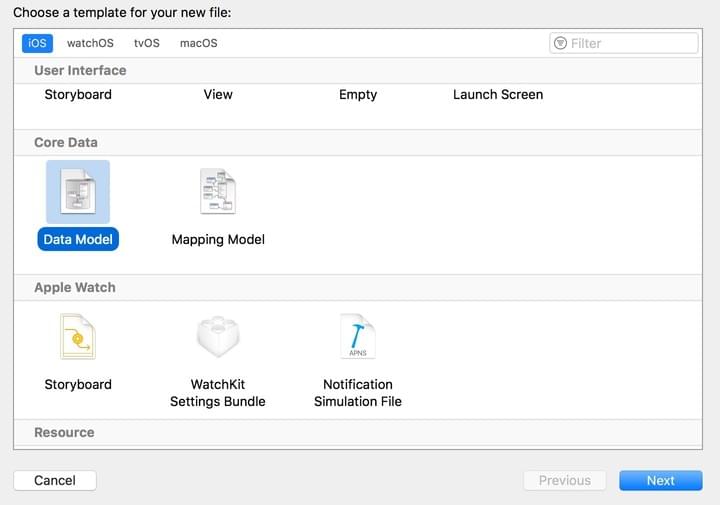Select the Empty template label
This screenshot has width=720, height=505.
pyautogui.click(x=358, y=95)
